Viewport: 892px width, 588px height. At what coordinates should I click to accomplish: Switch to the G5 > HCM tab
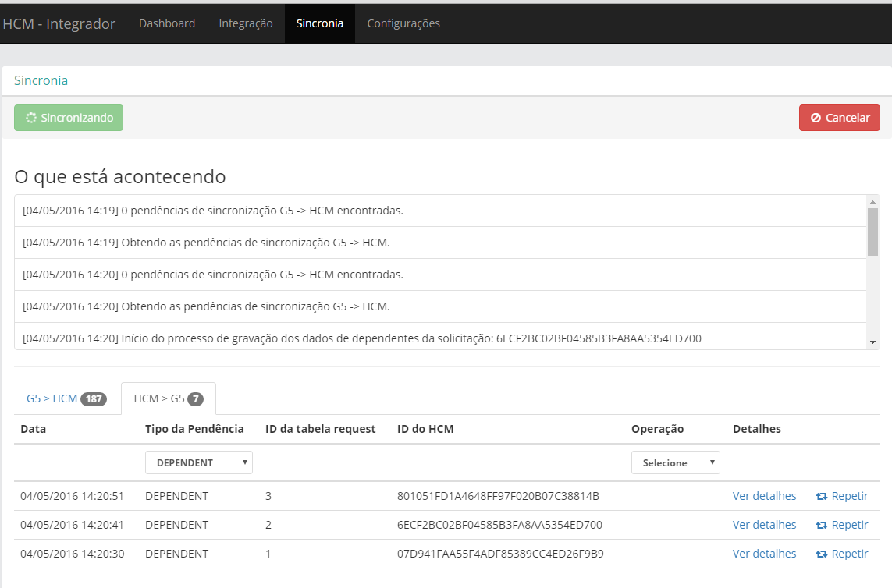coord(66,398)
